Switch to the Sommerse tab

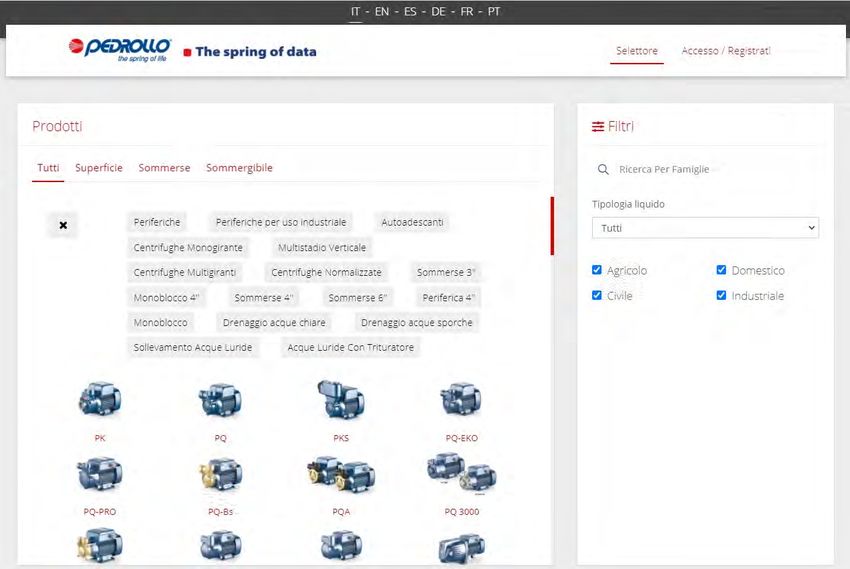(x=164, y=168)
